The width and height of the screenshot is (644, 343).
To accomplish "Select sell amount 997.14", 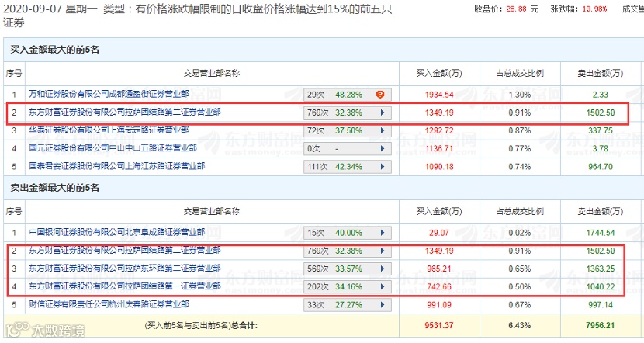I will point(601,305).
